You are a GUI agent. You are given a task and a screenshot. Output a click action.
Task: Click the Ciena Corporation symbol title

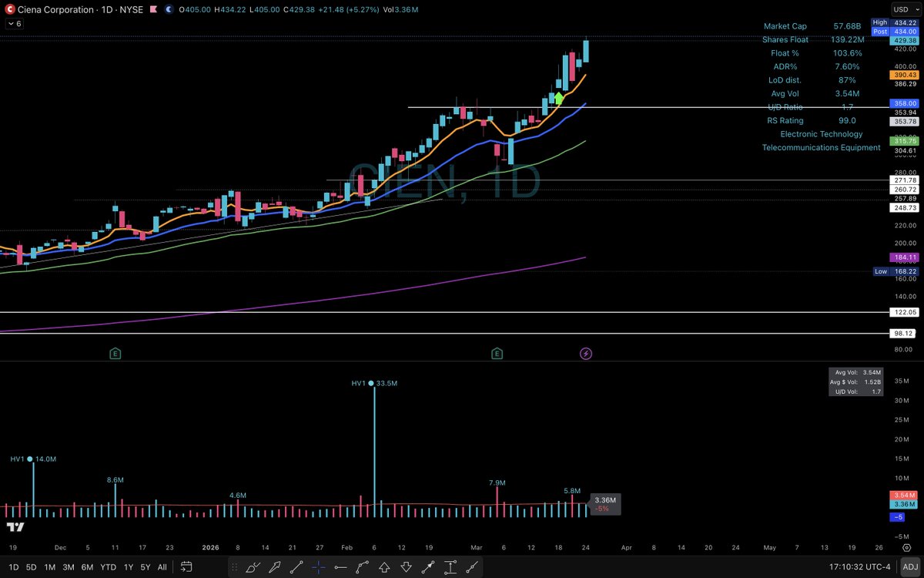55,9
